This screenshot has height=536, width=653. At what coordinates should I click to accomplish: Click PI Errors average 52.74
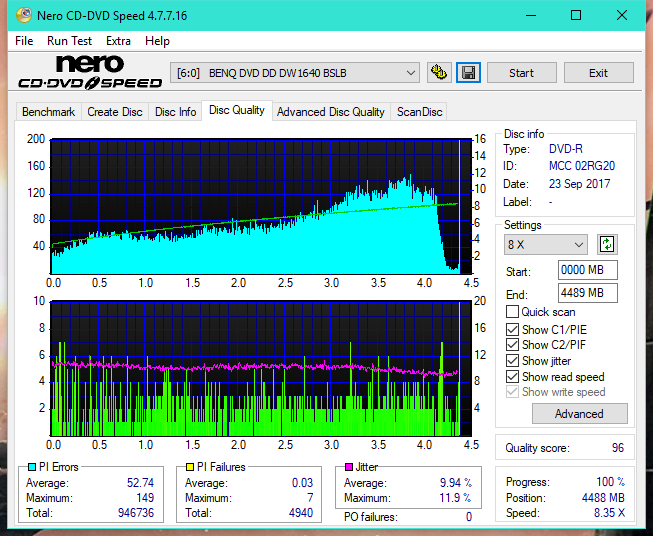[140, 483]
